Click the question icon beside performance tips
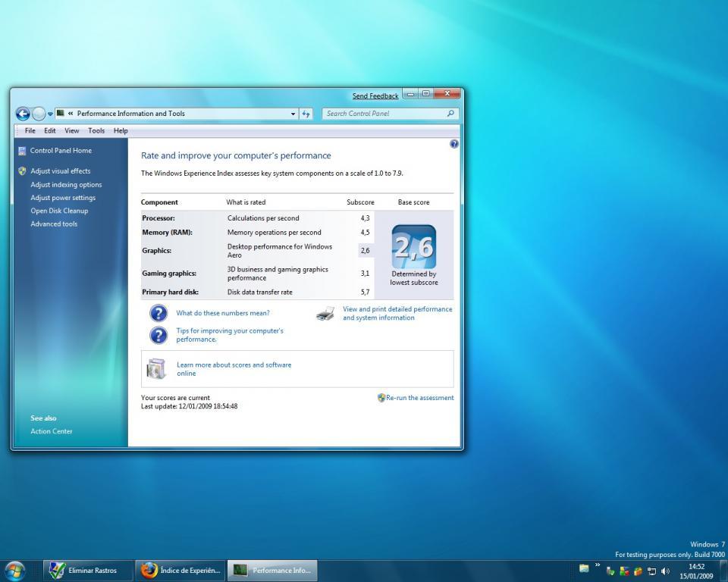The height and width of the screenshot is (582, 728). pyautogui.click(x=158, y=335)
